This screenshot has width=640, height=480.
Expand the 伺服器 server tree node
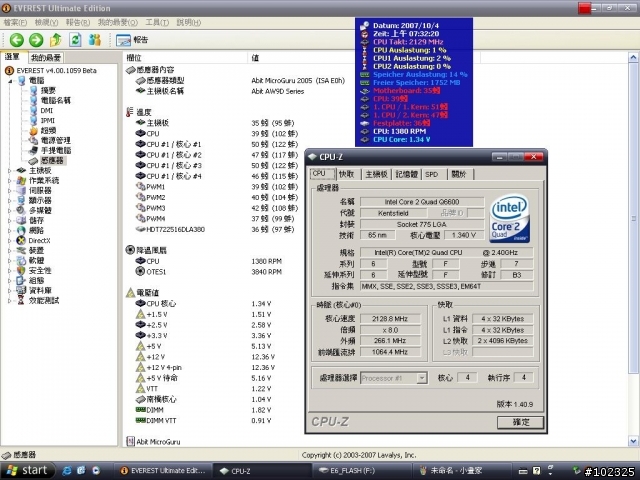(x=10, y=191)
